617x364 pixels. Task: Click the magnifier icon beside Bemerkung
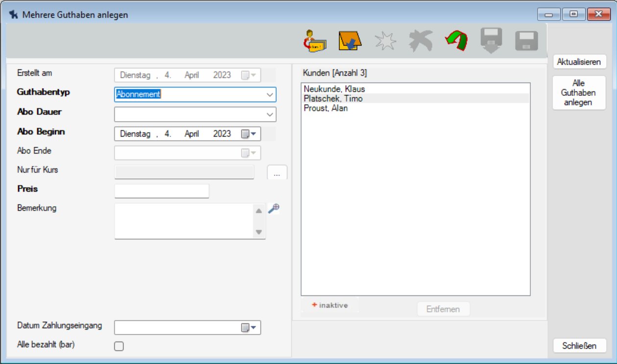[274, 209]
